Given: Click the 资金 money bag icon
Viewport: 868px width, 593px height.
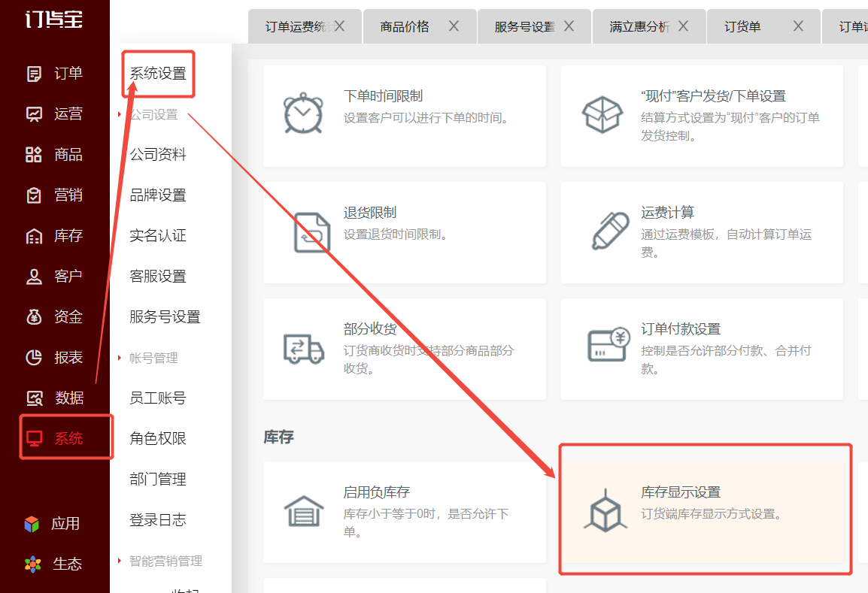Looking at the screenshot, I should tap(34, 317).
